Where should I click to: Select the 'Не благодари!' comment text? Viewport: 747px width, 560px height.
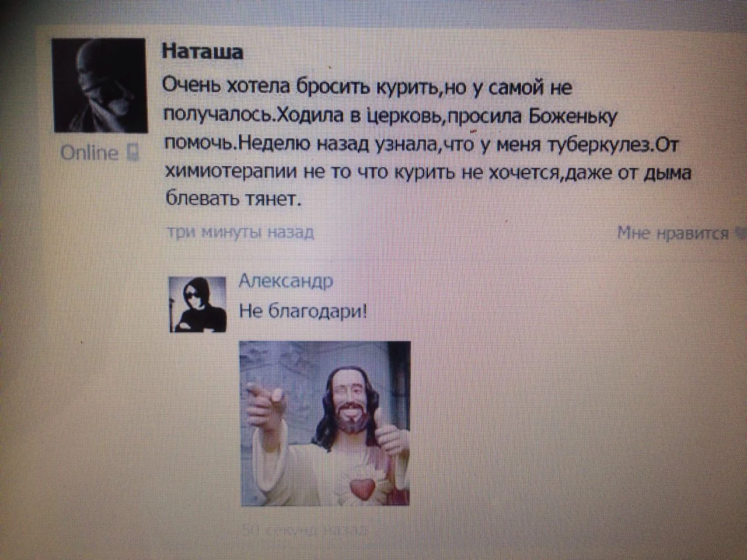(x=303, y=311)
